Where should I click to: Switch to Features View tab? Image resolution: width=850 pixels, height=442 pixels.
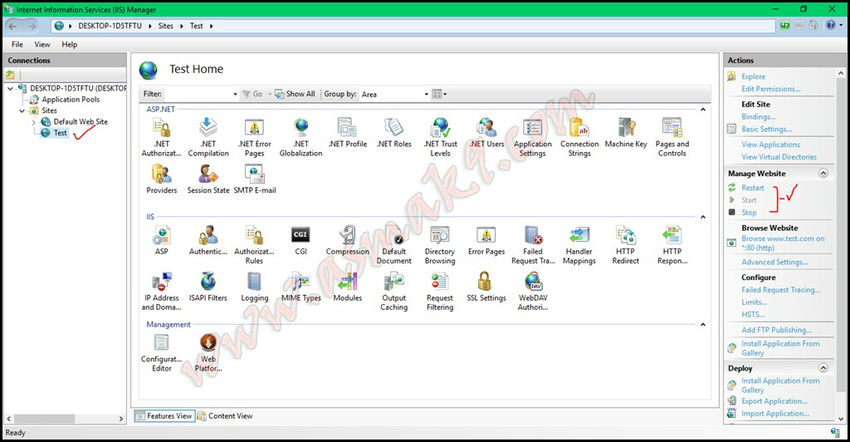coord(164,416)
